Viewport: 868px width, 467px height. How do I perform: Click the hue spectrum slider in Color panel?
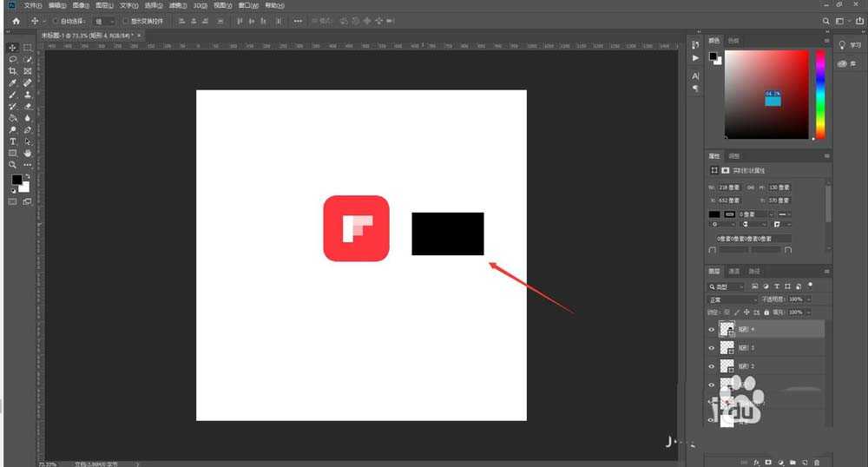[820, 94]
